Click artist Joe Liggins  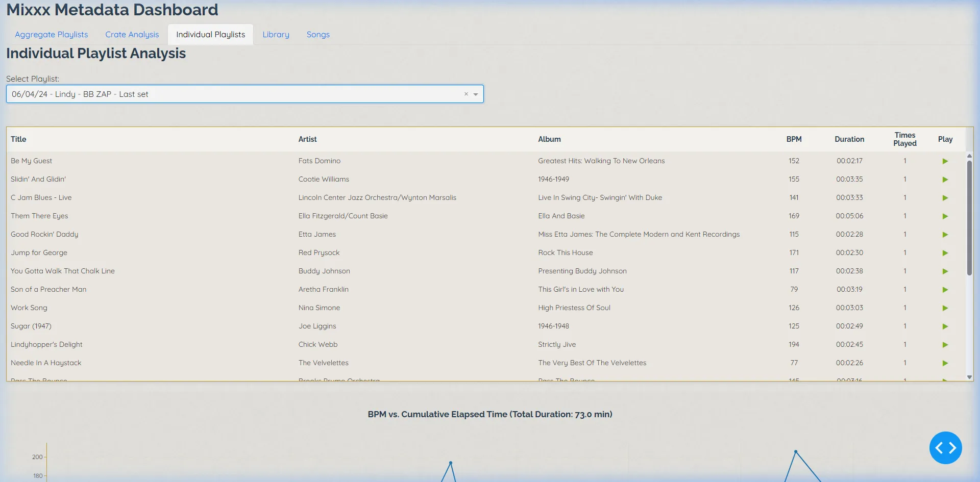317,326
